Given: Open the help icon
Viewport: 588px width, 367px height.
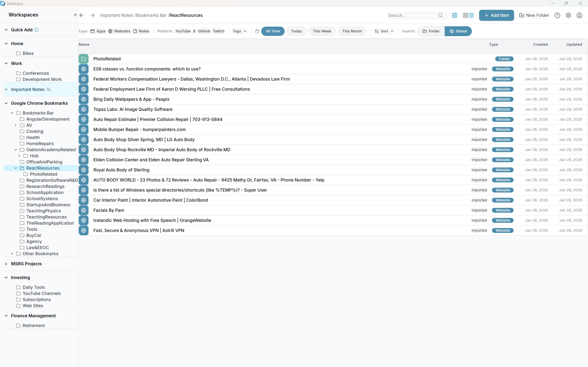Looking at the screenshot, I should coord(557,15).
